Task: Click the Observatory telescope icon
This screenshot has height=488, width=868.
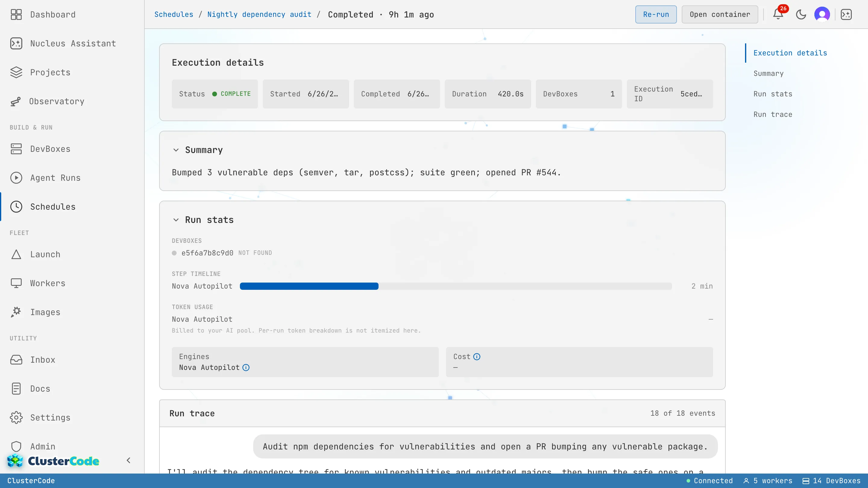Action: 15,102
